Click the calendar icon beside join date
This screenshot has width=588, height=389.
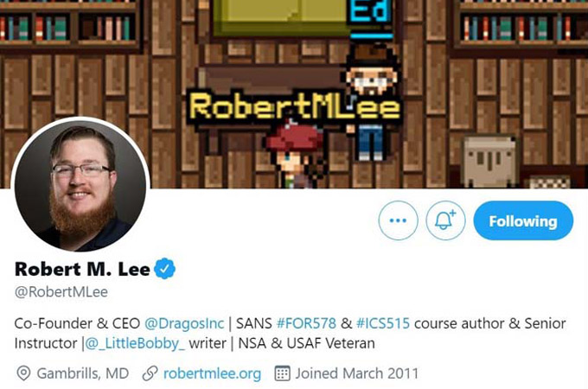click(282, 373)
